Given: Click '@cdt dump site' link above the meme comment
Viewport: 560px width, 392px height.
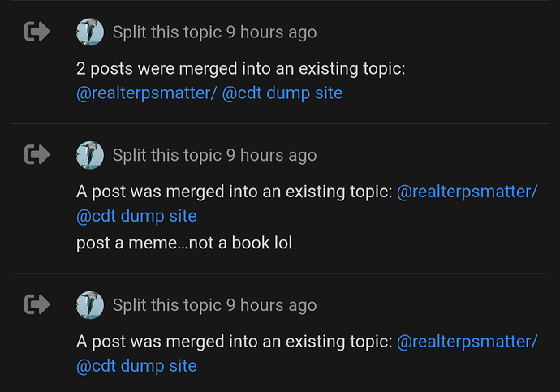Looking at the screenshot, I should (136, 216).
